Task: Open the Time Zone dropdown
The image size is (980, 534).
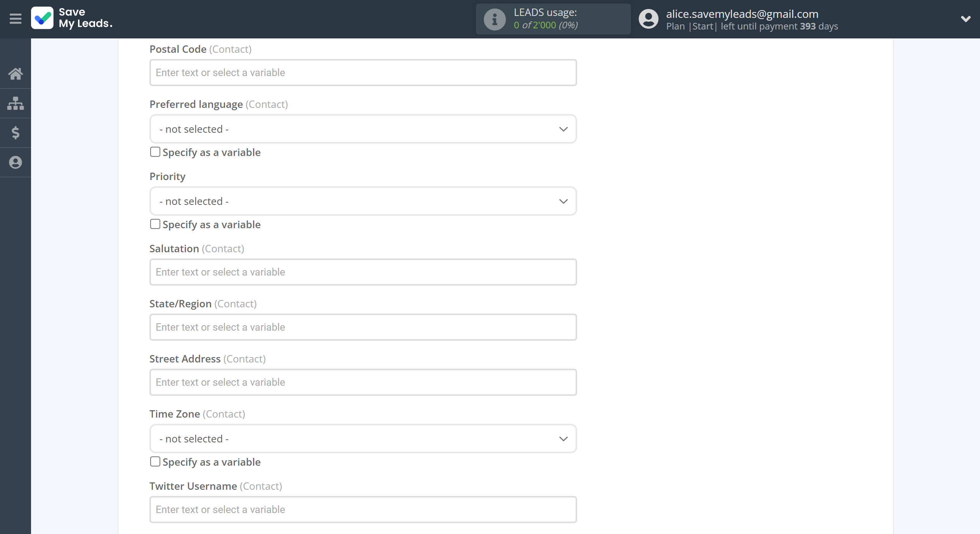Action: (363, 439)
